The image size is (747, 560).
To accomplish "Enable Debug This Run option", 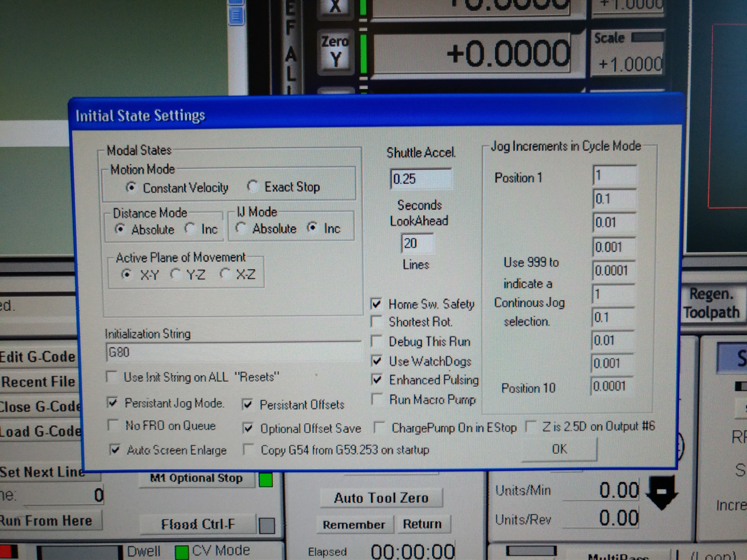I will point(376,341).
